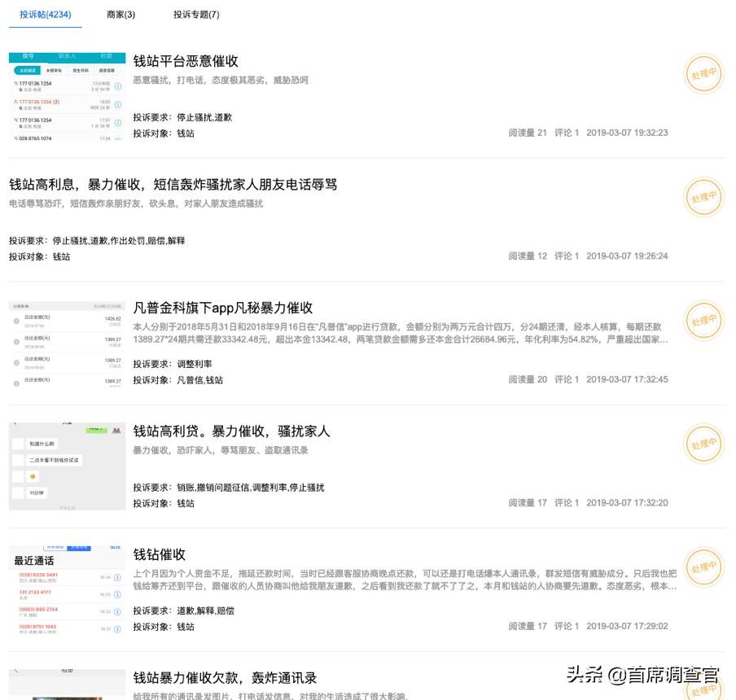
Task: Open the call log thumbnail of the first complaint
Action: (68, 98)
